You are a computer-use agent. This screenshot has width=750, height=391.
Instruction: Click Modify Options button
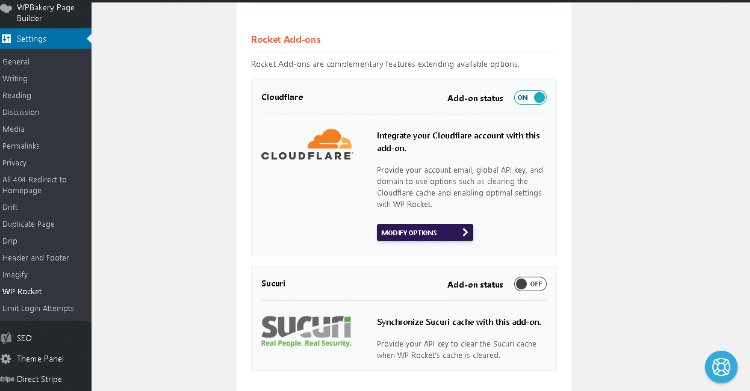click(x=425, y=232)
